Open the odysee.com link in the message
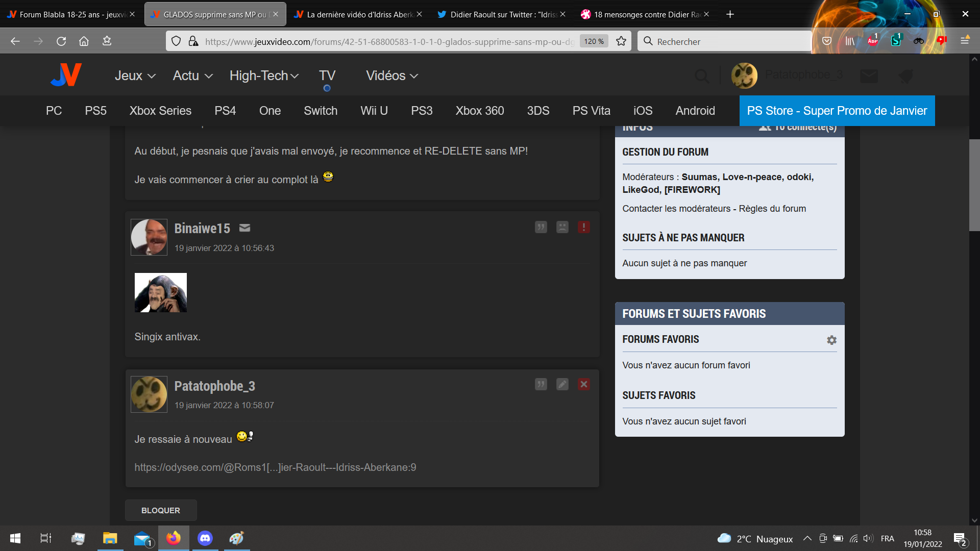 275,467
